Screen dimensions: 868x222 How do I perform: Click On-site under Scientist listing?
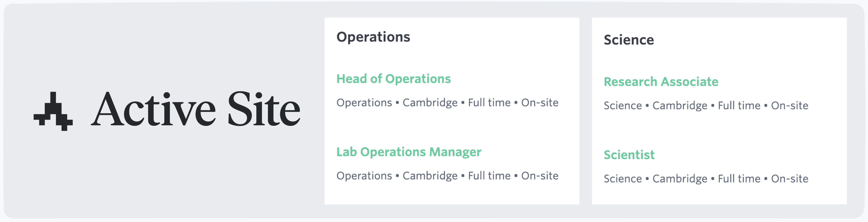790,179
